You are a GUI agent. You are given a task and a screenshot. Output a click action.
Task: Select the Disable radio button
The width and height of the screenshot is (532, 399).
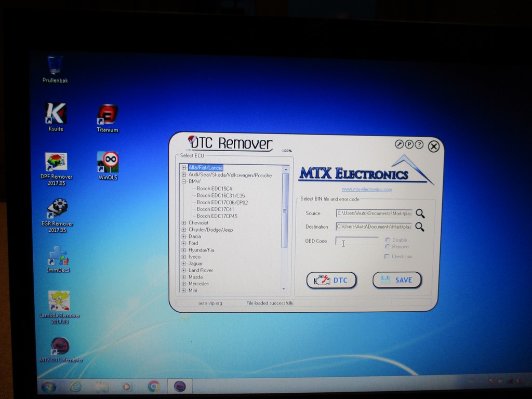[x=388, y=240]
